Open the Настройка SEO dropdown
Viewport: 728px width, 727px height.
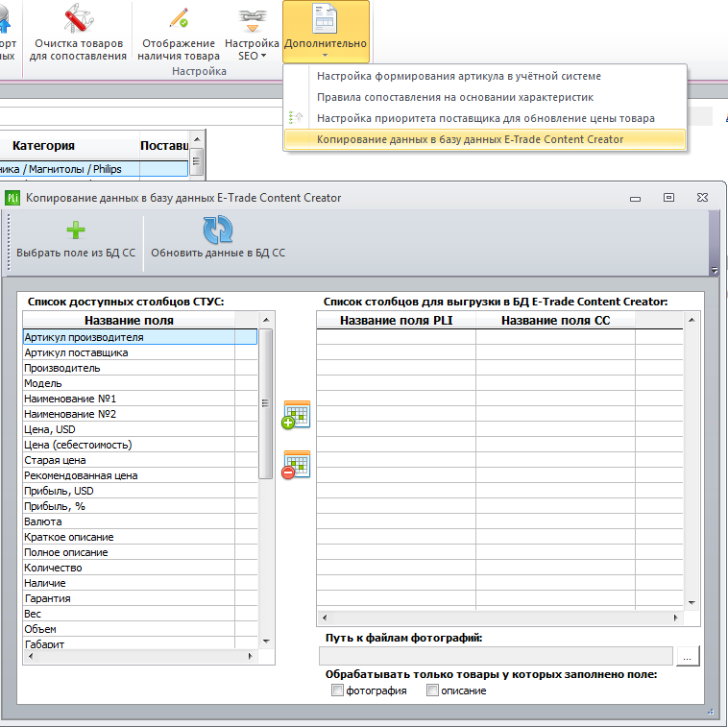(252, 33)
